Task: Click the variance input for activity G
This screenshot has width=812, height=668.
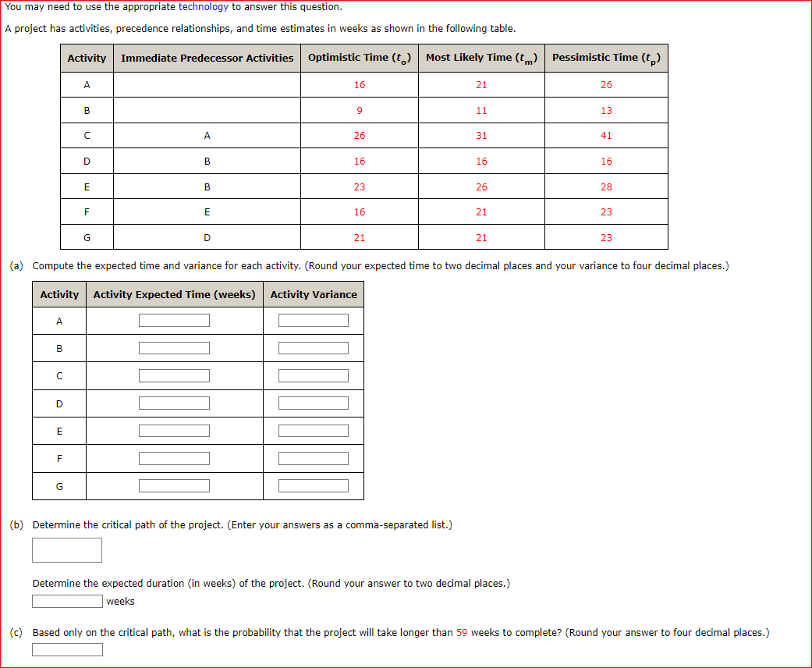Action: [313, 485]
